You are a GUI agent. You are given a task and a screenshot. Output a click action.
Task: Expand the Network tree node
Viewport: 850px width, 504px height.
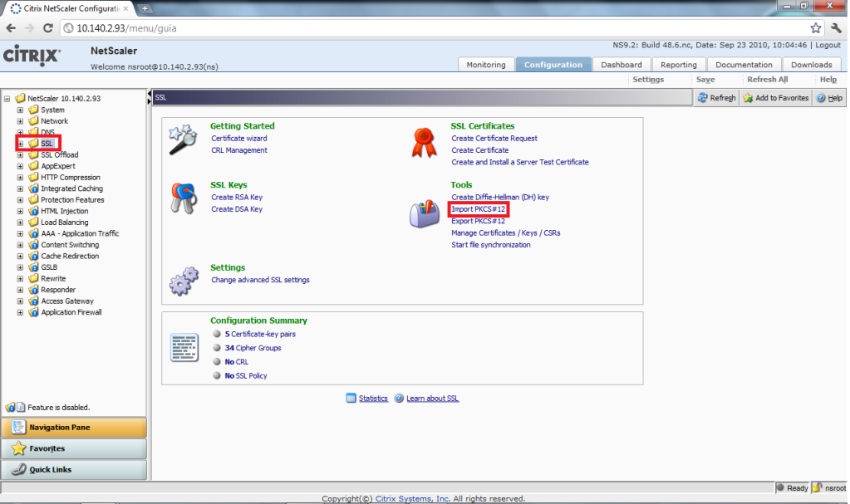click(20, 121)
